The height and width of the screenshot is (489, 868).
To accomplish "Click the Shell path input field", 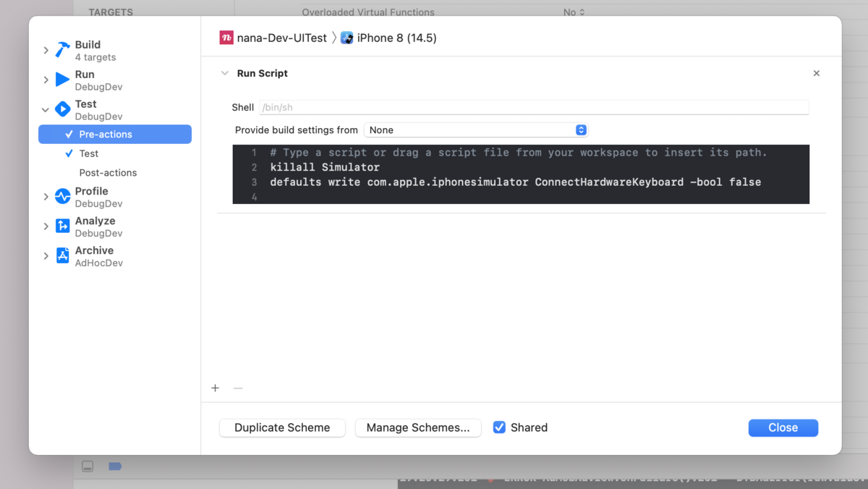I will tap(533, 107).
